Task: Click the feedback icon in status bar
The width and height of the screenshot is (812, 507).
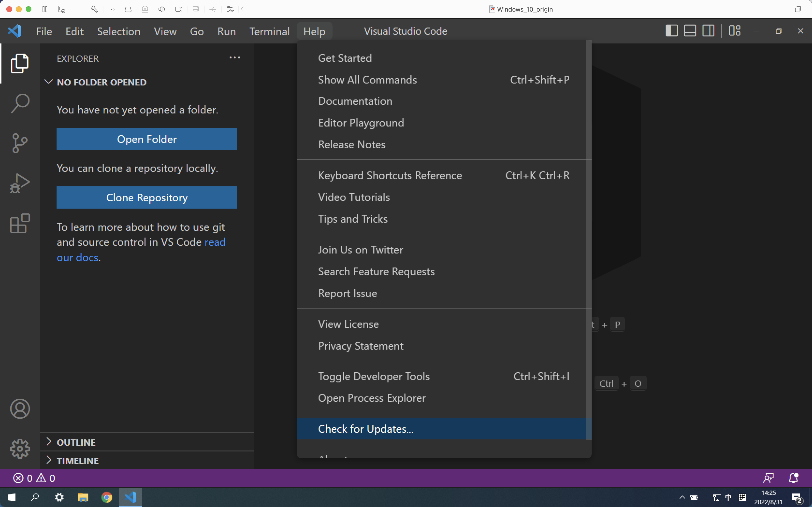Action: [768, 478]
